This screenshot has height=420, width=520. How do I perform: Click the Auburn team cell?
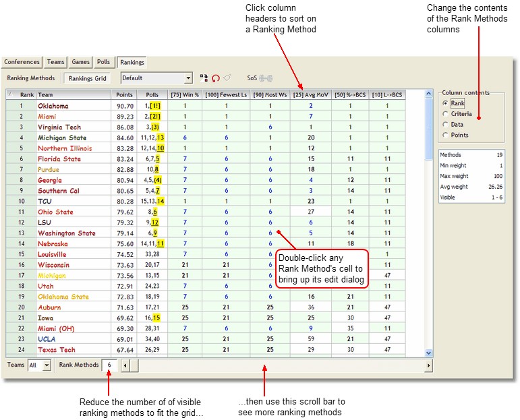74,307
